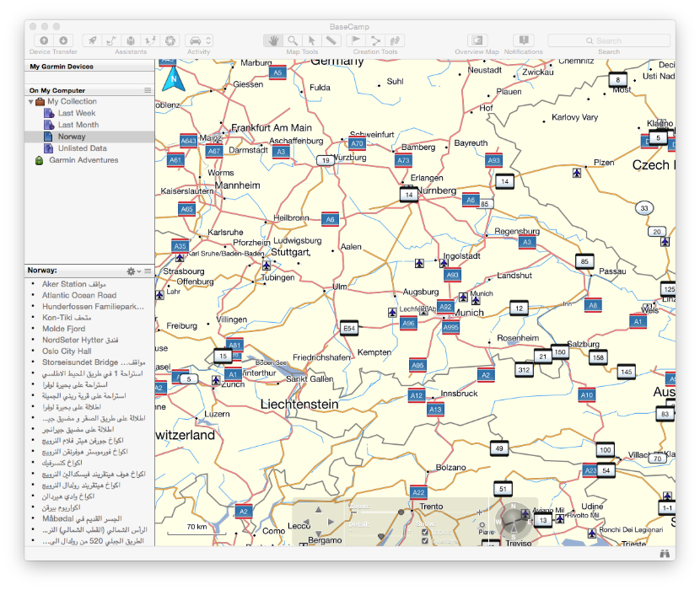This screenshot has width=700, height=590.
Task: Select the arrow Select map tool
Action: 311,40
